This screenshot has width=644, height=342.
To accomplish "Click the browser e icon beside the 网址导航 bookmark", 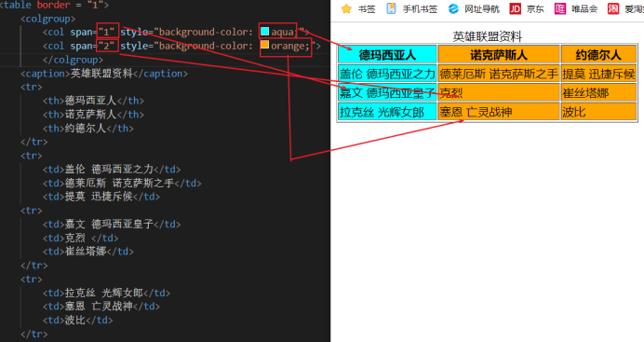I will [453, 8].
